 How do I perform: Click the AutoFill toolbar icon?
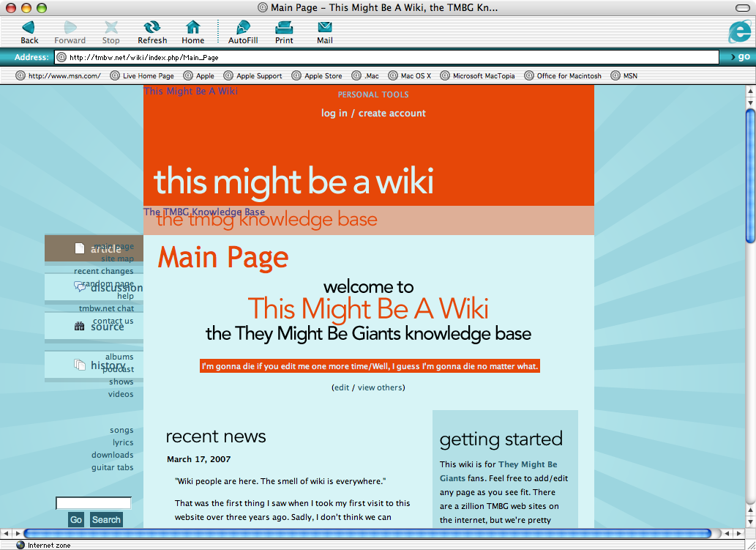[x=243, y=32]
